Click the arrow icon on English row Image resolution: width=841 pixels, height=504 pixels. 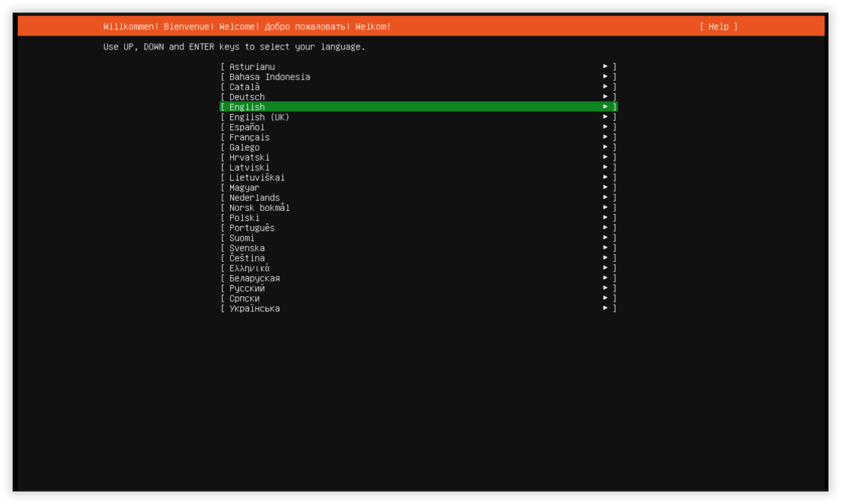coord(605,107)
